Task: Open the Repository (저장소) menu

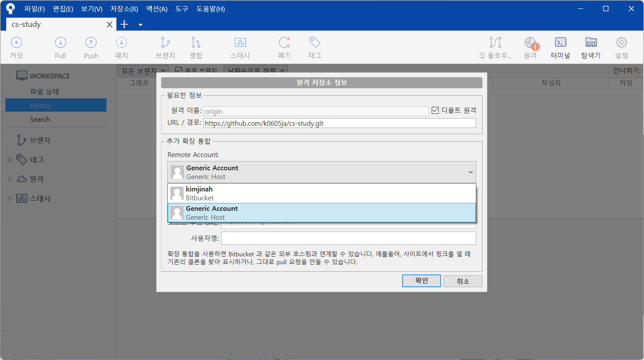Action: [124, 9]
